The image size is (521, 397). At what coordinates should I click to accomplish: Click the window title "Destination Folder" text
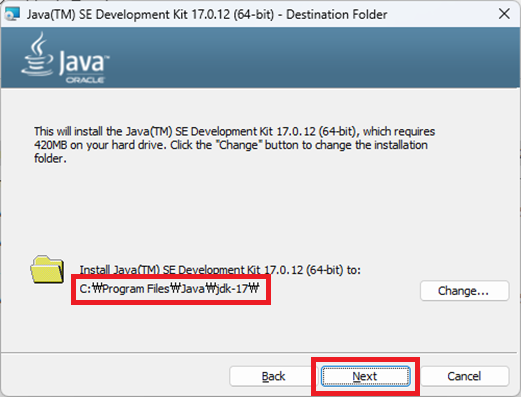pyautogui.click(x=337, y=15)
